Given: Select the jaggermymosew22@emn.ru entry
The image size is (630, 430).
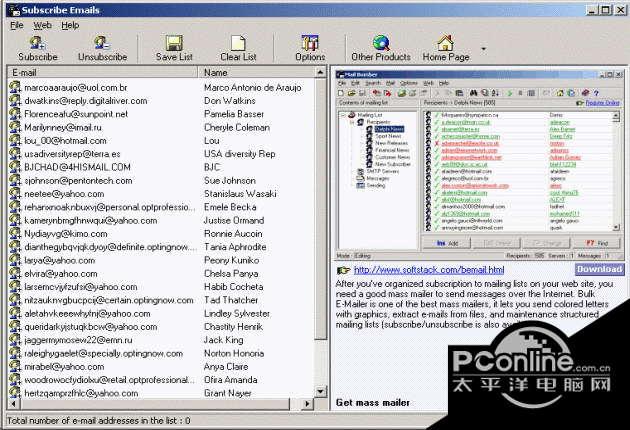Looking at the screenshot, I should click(78, 340).
